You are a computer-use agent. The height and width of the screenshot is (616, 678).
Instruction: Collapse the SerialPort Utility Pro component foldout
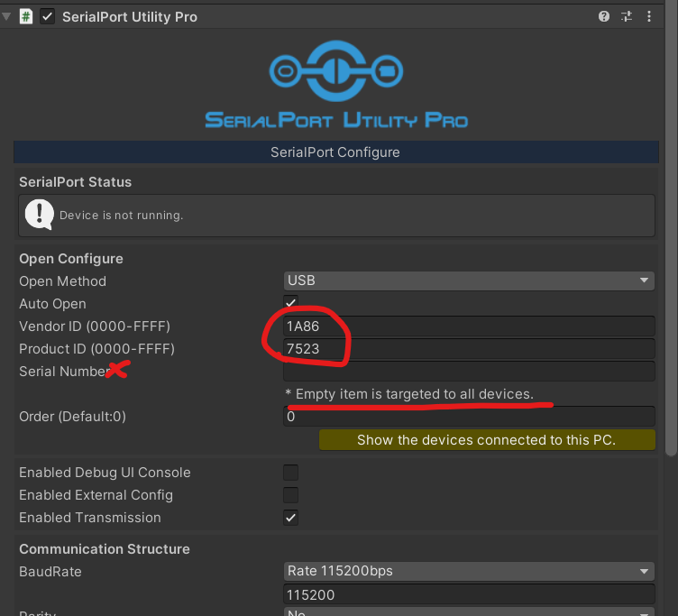click(x=7, y=17)
